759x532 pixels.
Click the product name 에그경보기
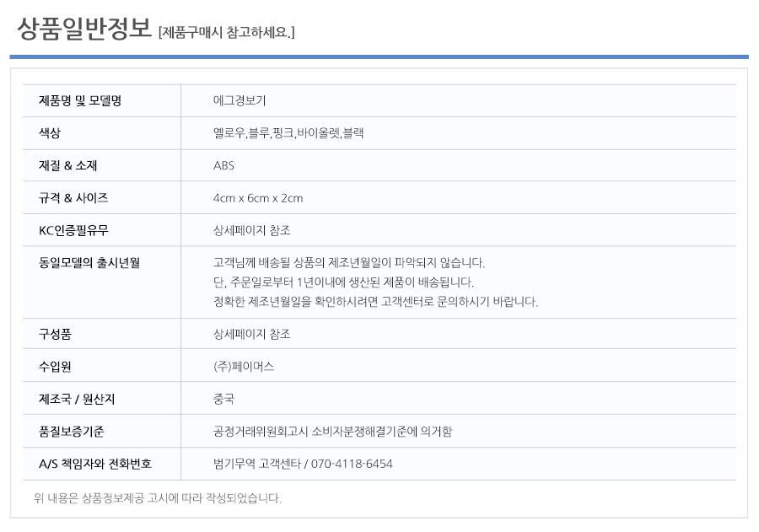point(240,100)
